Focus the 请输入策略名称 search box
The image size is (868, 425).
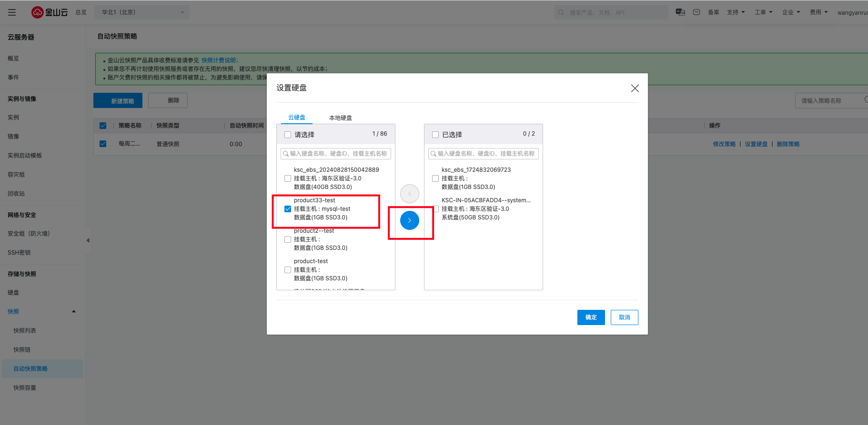831,100
